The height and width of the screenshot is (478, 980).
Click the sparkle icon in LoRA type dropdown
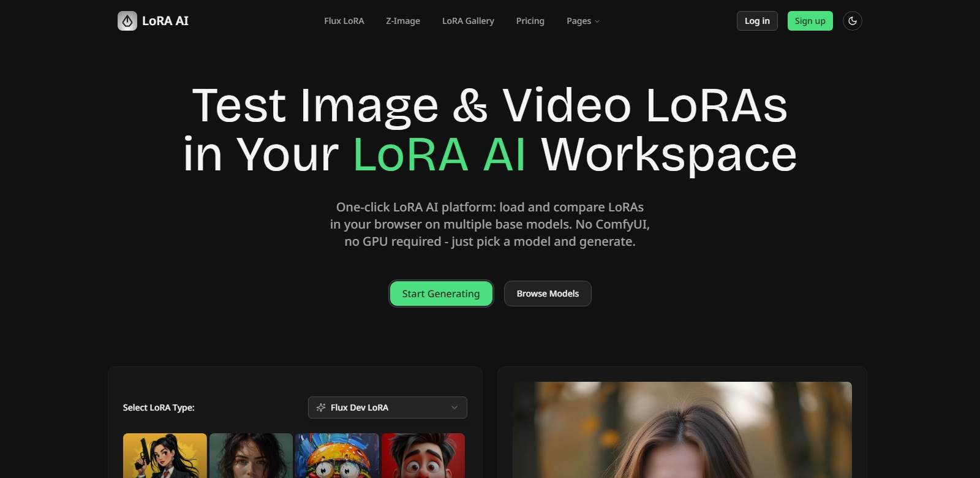[x=321, y=408]
